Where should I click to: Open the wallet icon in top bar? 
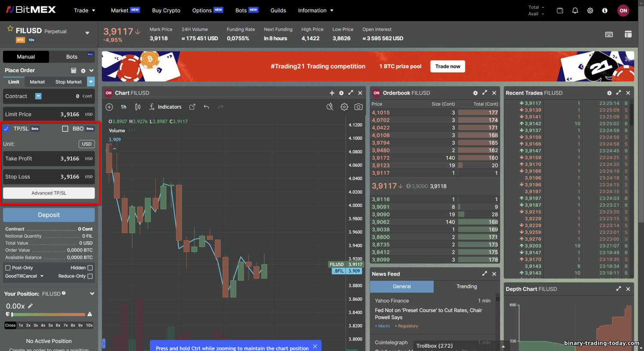click(x=560, y=11)
